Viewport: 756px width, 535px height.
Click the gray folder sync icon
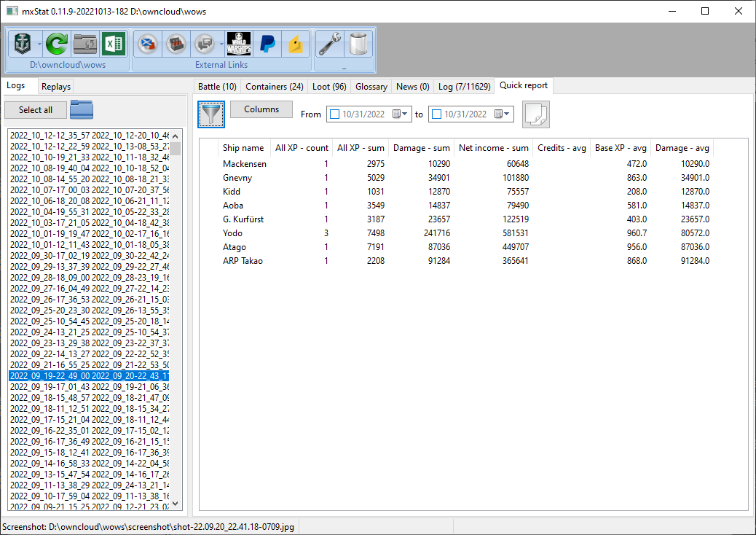(85, 44)
